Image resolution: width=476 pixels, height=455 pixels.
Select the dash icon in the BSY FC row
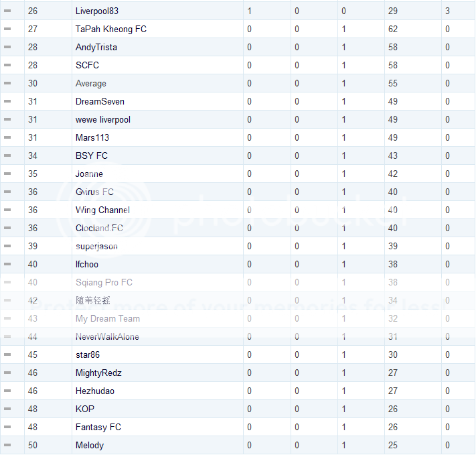tap(7, 156)
